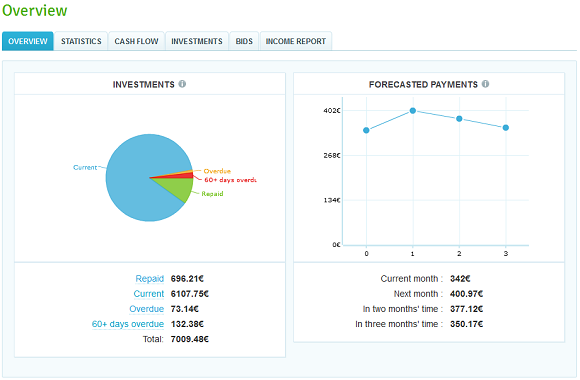Viewport: 580px width, 380px height.
Task: Open the Forecasted Payments info icon
Action: tap(485, 84)
